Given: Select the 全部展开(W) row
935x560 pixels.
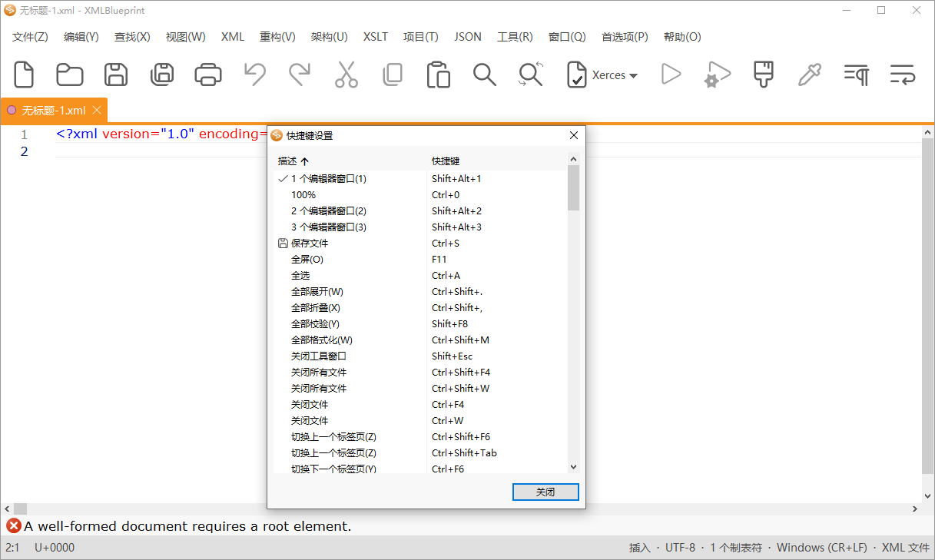Looking at the screenshot, I should pos(420,291).
